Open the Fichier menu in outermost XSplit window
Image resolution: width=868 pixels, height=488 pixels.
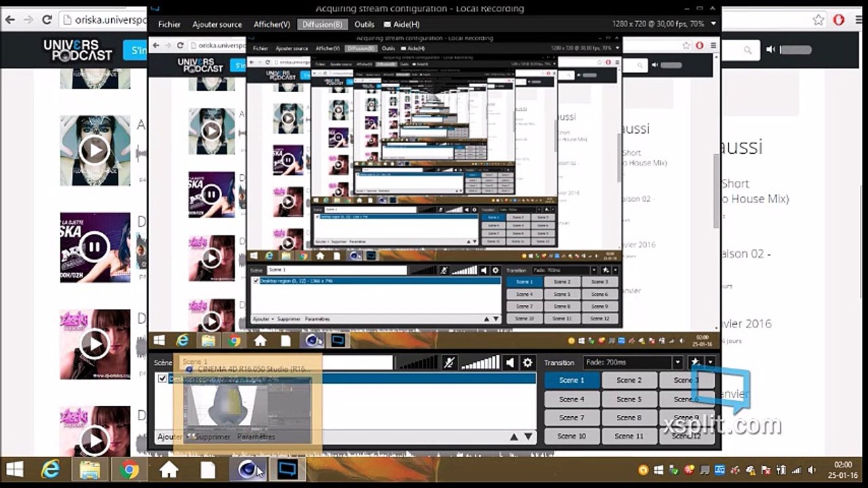coord(169,24)
